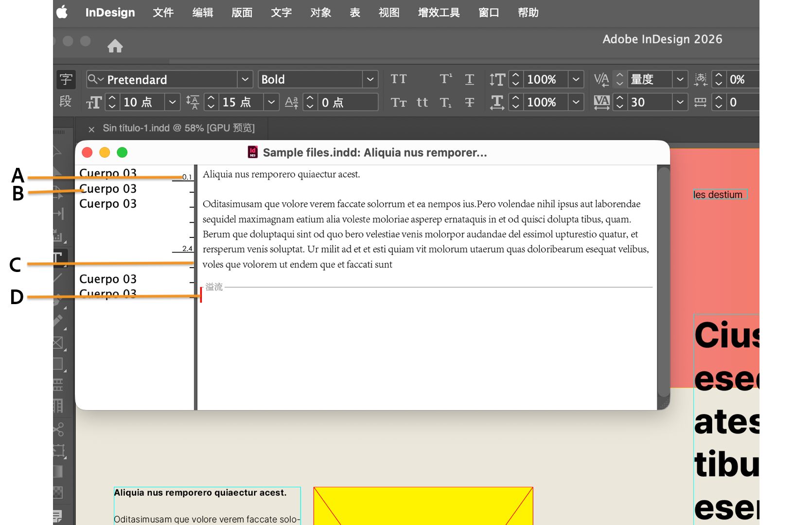Click the Tsume icon beside 0%
812x525 pixels.
(701, 79)
